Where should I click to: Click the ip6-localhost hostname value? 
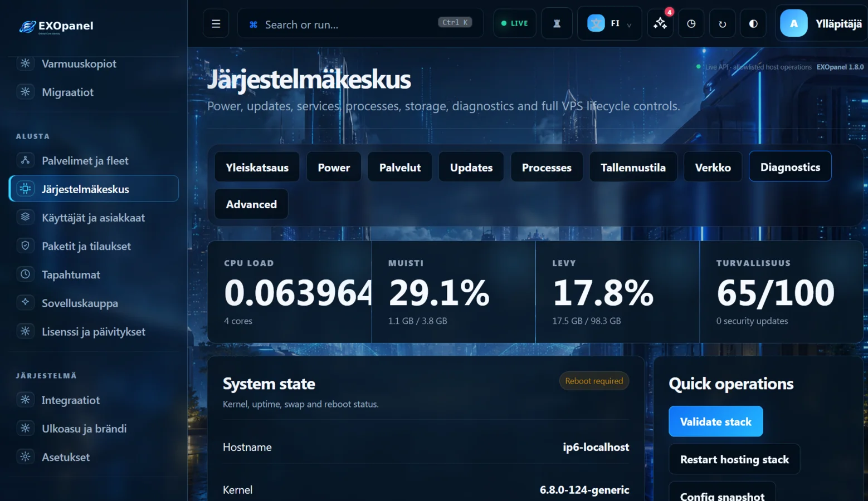click(596, 447)
